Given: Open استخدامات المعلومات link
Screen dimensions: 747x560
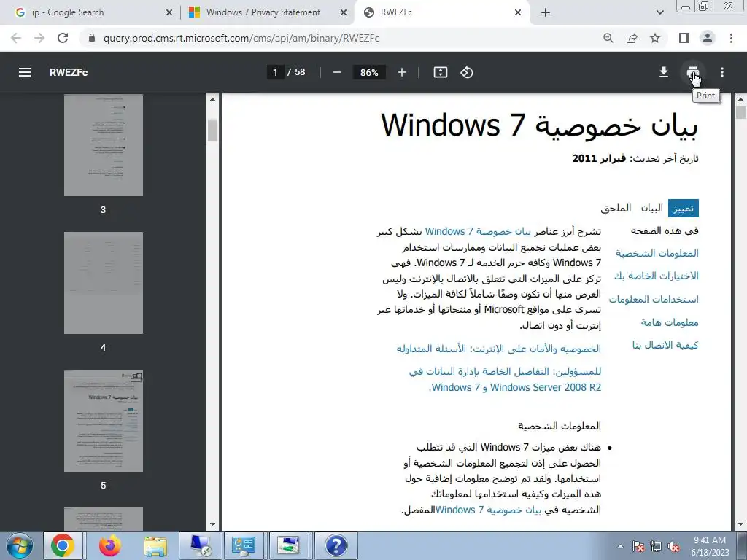Looking at the screenshot, I should click(654, 299).
